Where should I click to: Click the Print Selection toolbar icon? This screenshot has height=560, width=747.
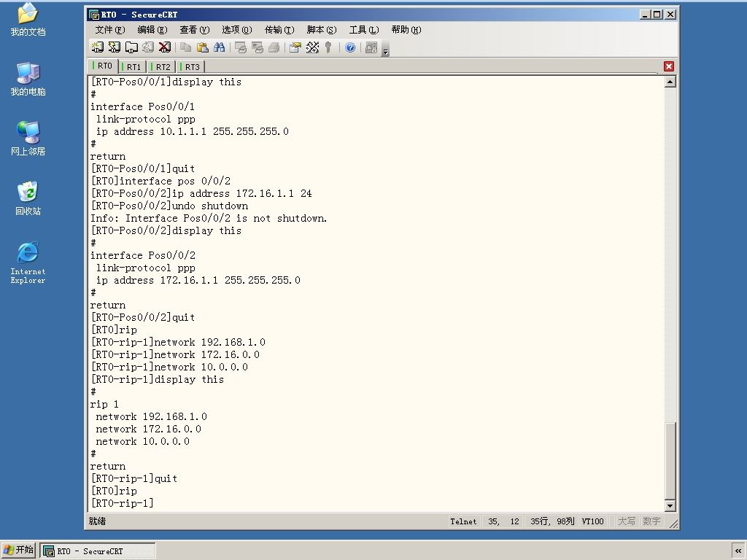coord(258,47)
